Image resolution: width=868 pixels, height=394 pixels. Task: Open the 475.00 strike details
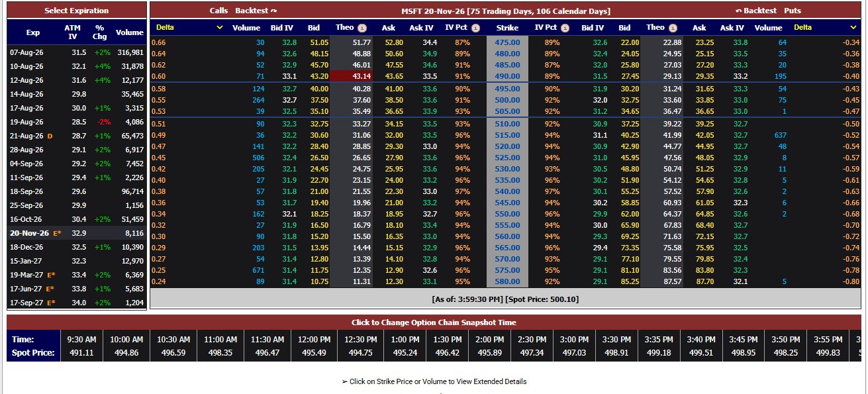click(x=507, y=42)
